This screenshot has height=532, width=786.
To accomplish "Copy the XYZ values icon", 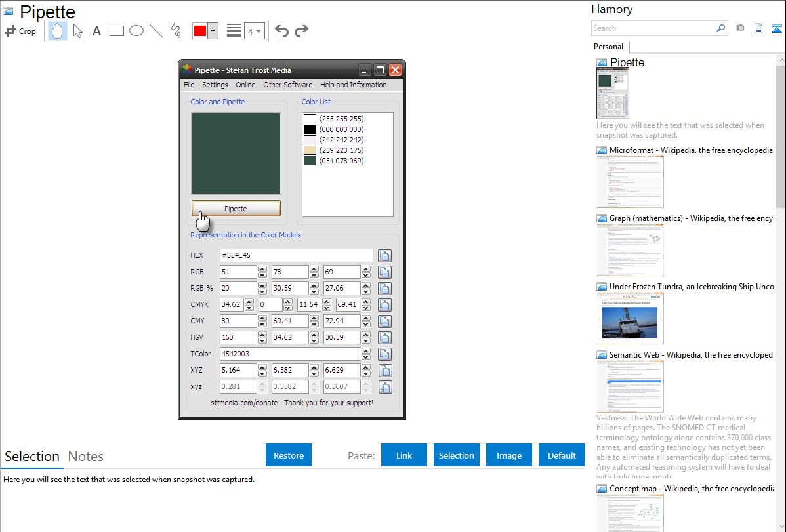I will pyautogui.click(x=384, y=371).
